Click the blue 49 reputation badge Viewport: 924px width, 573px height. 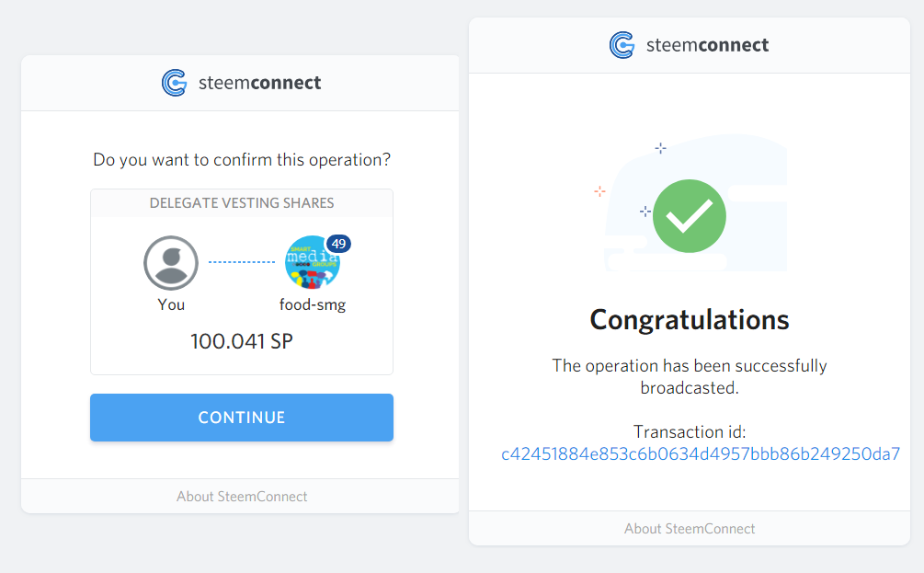pos(338,244)
